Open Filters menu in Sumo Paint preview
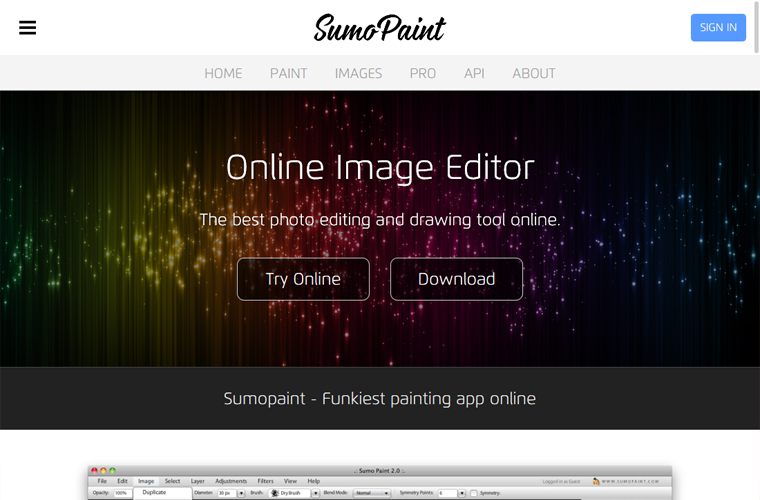Screen dimensions: 760x500 [266, 481]
